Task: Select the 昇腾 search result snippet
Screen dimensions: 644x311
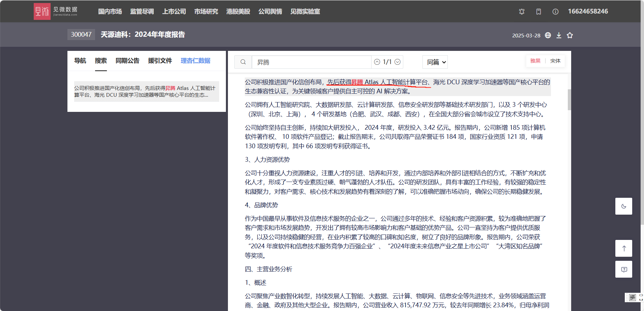Action: 147,91
